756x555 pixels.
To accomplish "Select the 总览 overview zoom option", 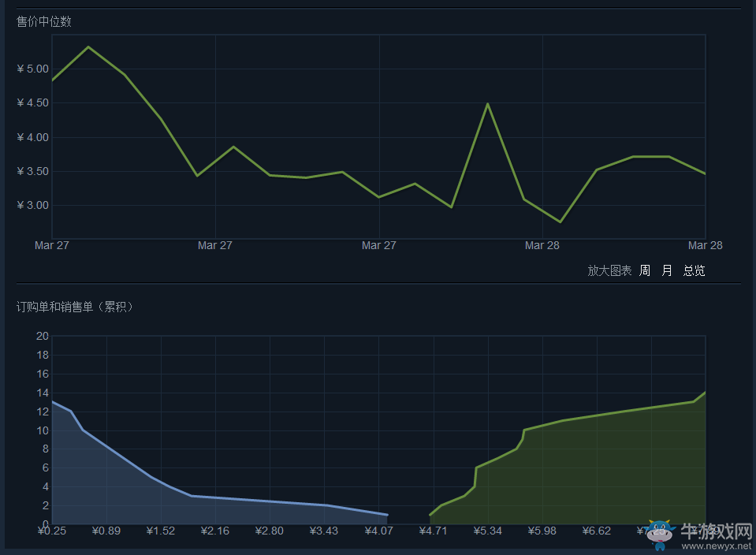I will (694, 270).
